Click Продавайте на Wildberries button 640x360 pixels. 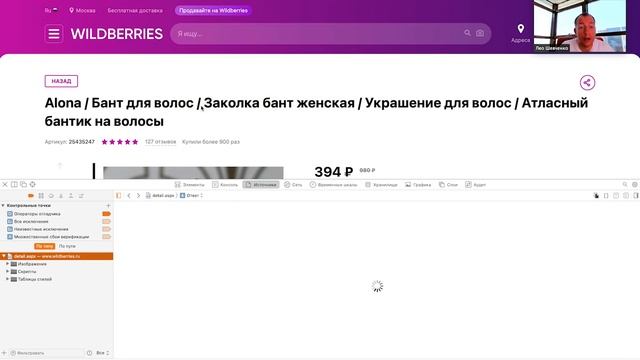click(213, 10)
